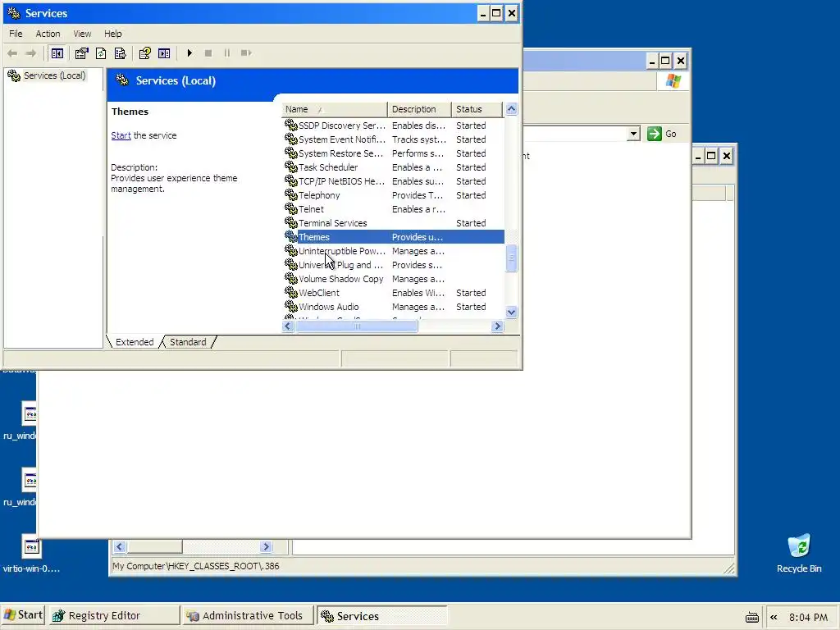Select the SSDP Discovery Service row icon
840x630 pixels.
291,126
